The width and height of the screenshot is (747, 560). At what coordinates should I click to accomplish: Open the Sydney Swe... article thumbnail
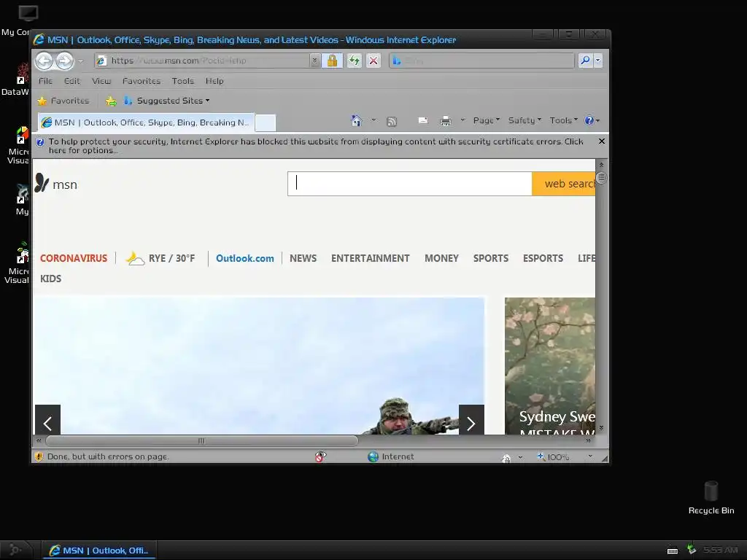550,366
